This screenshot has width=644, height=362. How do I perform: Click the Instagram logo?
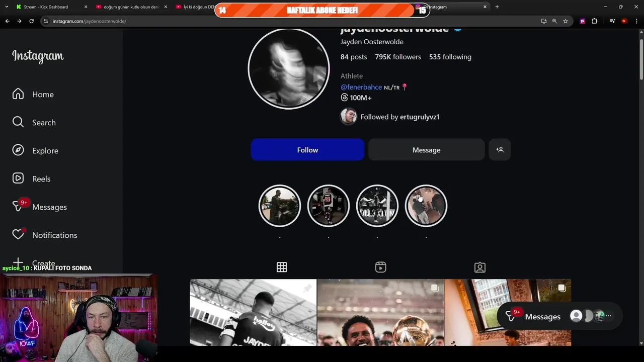[38, 56]
